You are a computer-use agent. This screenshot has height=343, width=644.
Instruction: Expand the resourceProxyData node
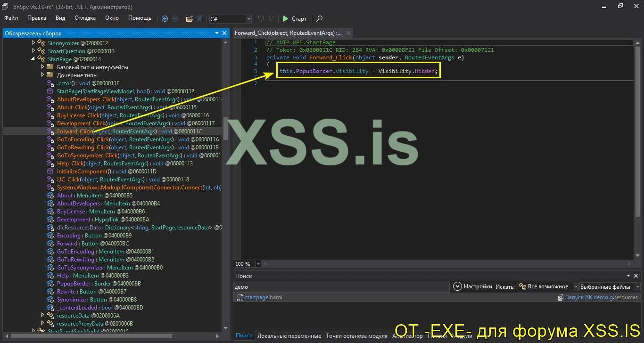(x=42, y=323)
